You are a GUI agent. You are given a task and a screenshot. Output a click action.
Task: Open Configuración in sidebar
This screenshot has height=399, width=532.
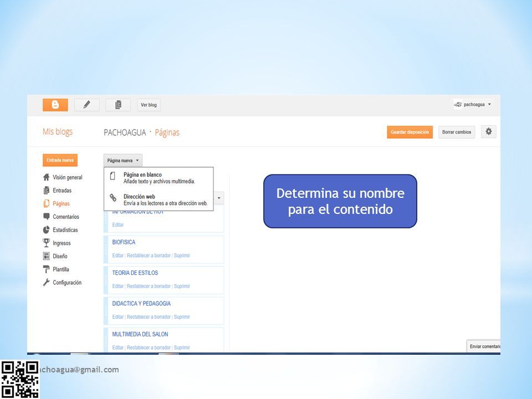(67, 283)
